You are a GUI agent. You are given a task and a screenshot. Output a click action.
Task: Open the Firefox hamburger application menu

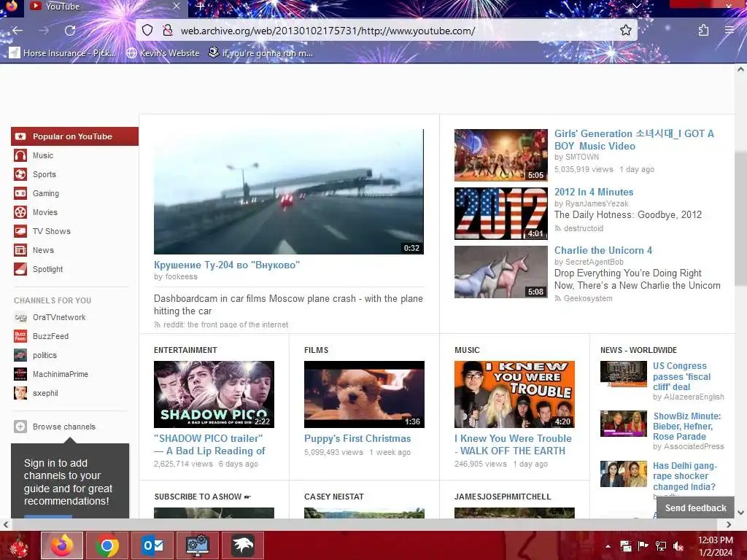pos(729,31)
